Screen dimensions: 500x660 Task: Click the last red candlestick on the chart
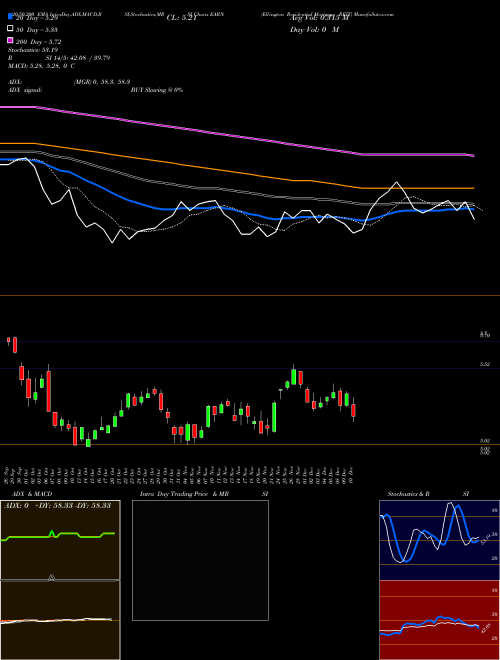pos(354,410)
